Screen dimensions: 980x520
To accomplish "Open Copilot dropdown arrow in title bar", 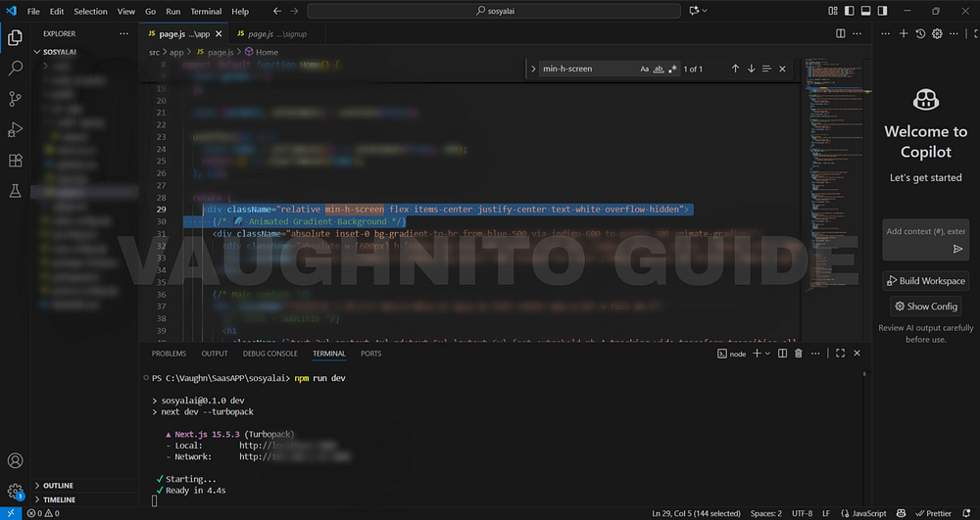I will (x=705, y=11).
